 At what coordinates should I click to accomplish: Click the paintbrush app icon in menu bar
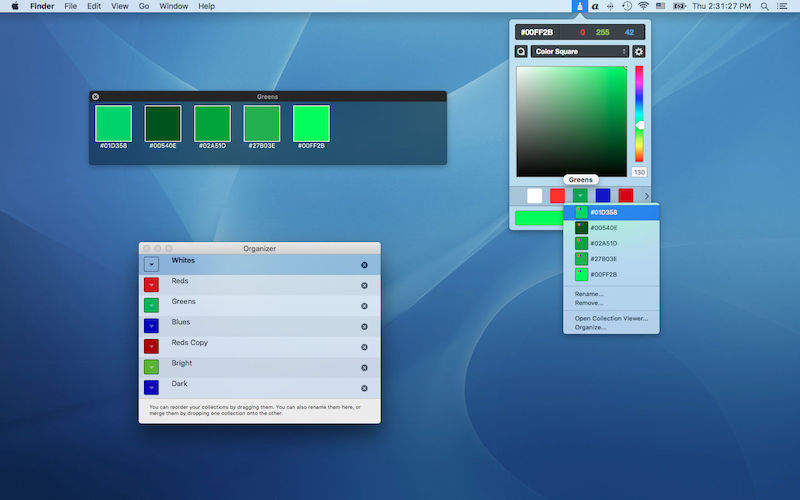(x=580, y=6)
